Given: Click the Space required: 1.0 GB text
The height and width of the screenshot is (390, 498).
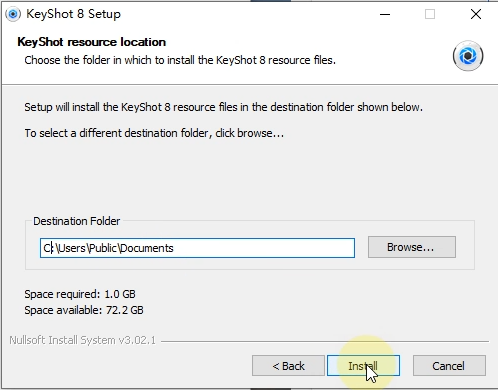Looking at the screenshot, I should 80,294.
